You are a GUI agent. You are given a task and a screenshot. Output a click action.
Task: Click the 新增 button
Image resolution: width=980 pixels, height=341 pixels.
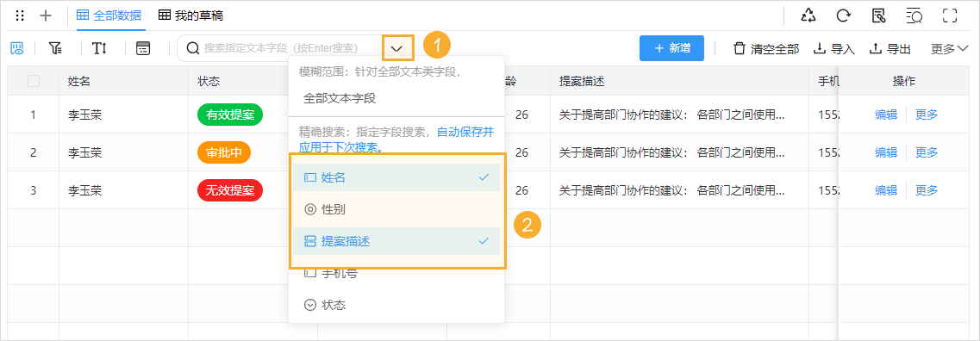pos(672,48)
